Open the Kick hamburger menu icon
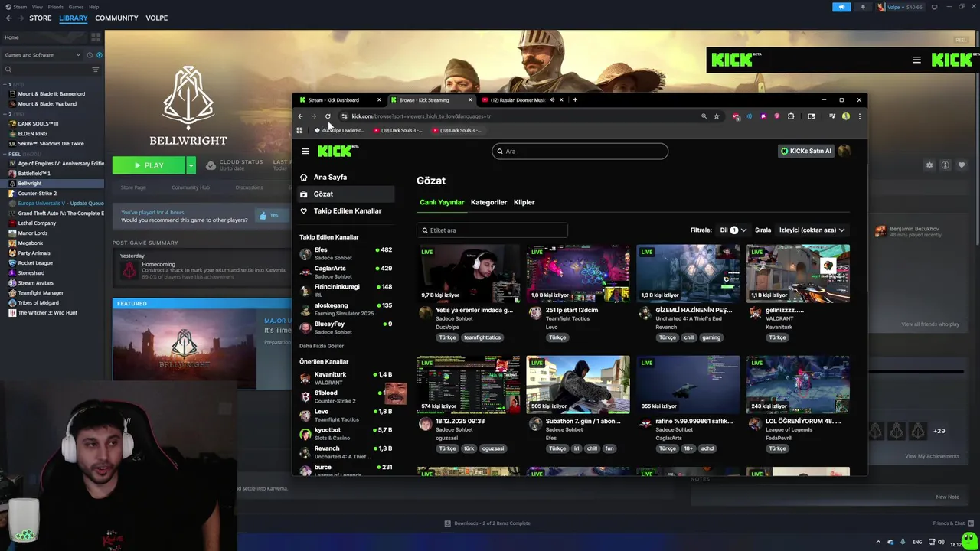The height and width of the screenshot is (551, 980). coord(305,151)
